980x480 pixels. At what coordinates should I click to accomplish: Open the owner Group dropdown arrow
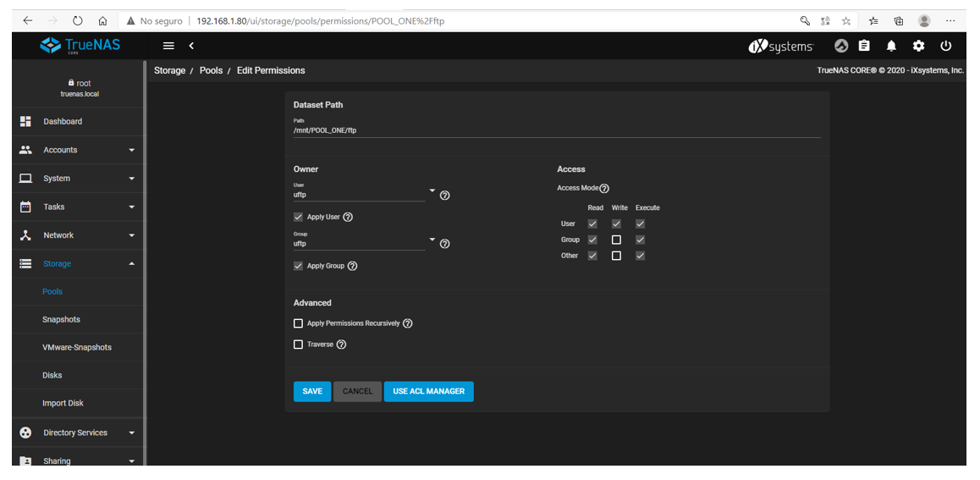(432, 240)
